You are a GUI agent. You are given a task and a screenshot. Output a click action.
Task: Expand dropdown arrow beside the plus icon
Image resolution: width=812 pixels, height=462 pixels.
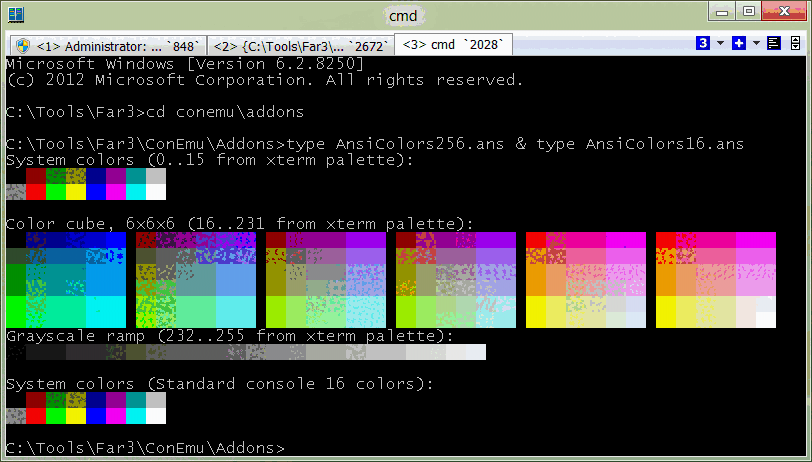756,43
